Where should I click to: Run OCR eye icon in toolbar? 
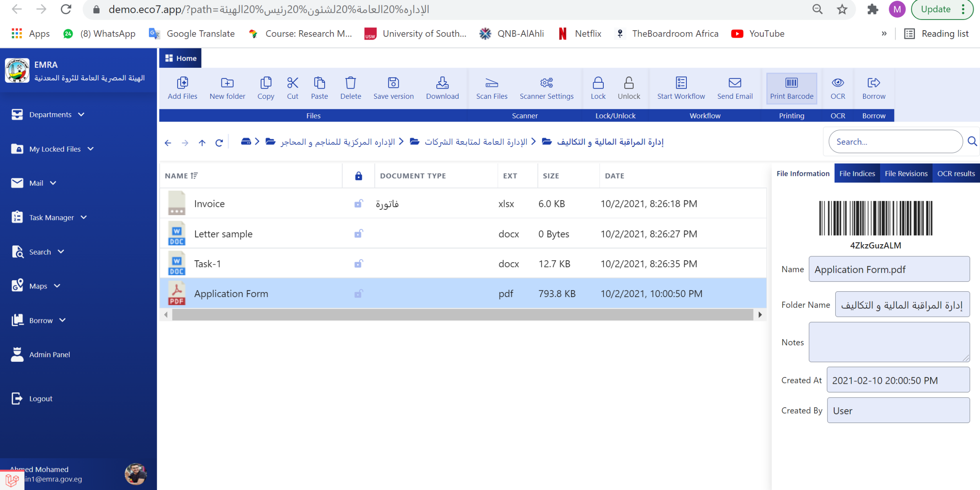coord(838,83)
